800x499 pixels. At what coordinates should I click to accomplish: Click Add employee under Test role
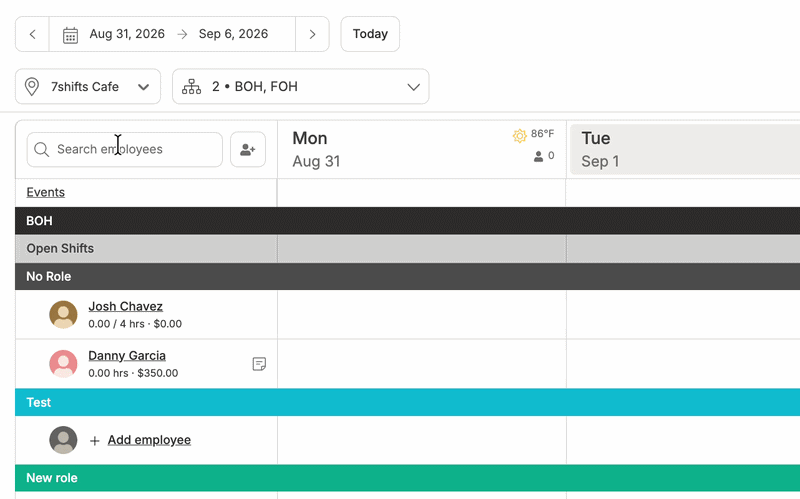(149, 440)
